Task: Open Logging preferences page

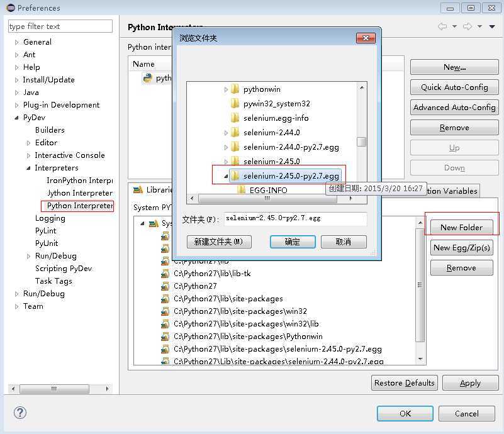Action: [x=50, y=218]
